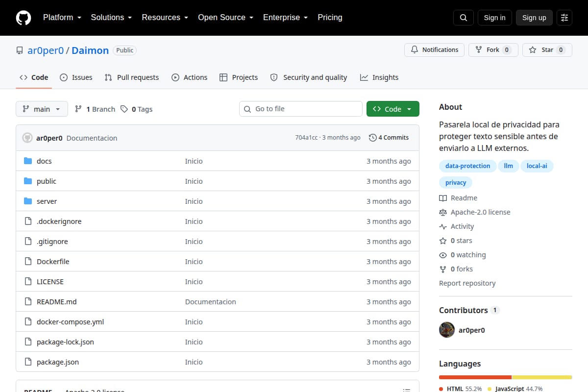
Task: Click the yellow JavaScript segment of language bar
Action: (x=542, y=377)
